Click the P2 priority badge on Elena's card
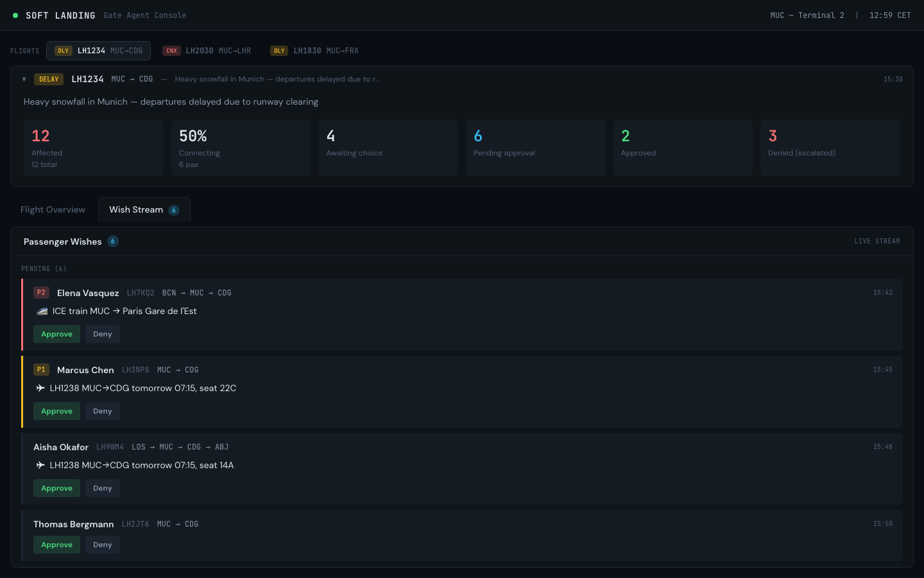 (x=41, y=292)
